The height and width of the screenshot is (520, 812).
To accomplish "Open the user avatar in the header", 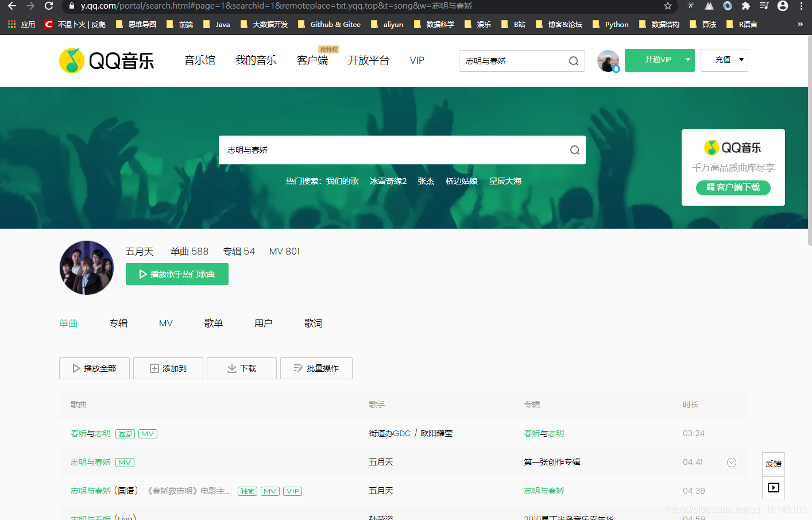I will click(x=608, y=60).
